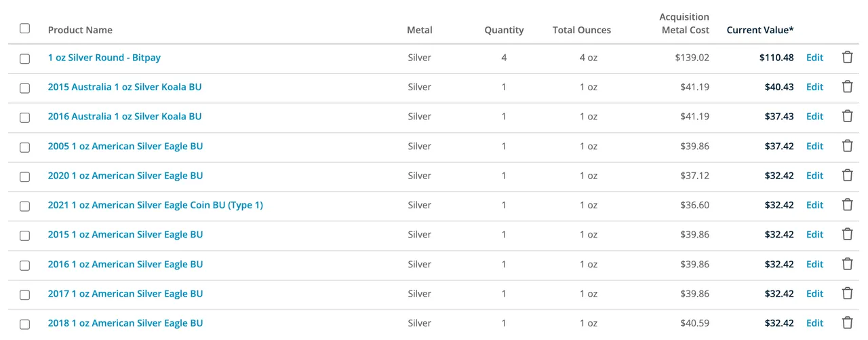Open the 2021 American Silver Eagle Coin link

click(x=155, y=205)
